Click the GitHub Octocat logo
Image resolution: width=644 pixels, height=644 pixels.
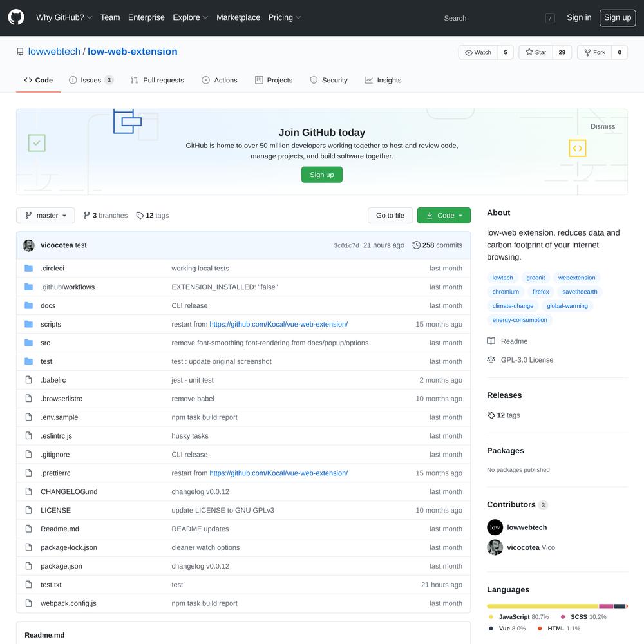tap(16, 17)
